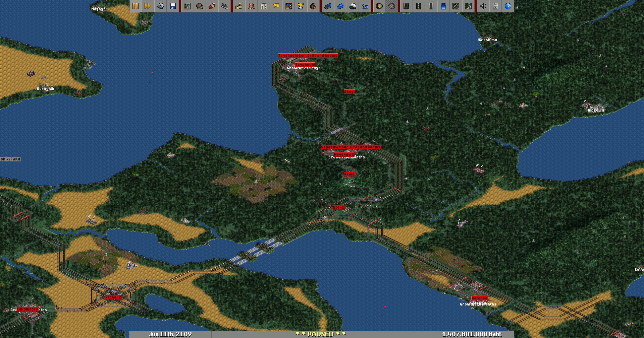Open the train vehicle list
644x338 pixels.
click(x=328, y=6)
